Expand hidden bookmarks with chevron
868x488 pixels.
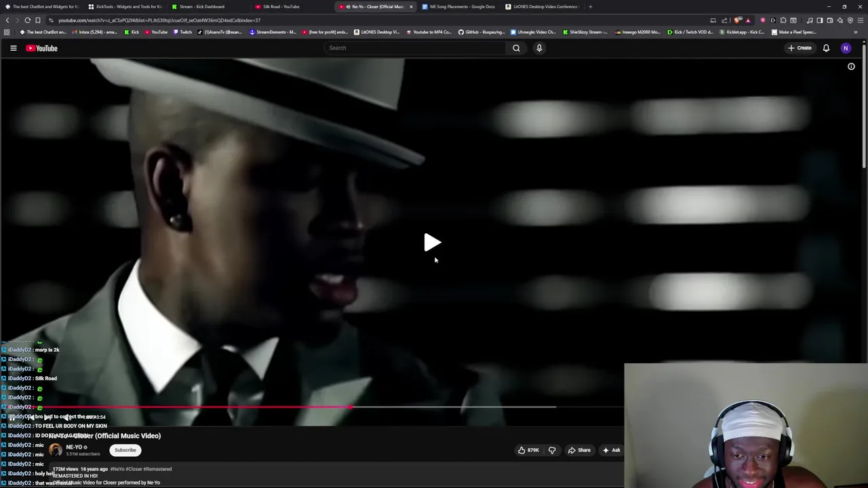point(856,32)
